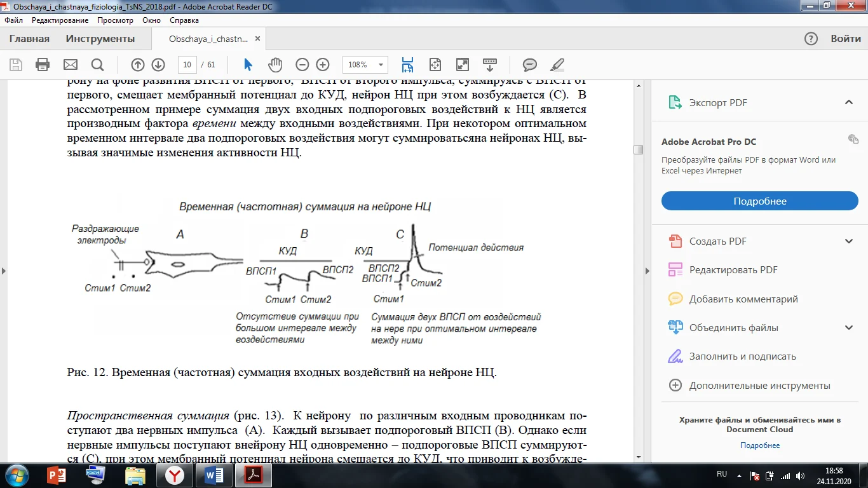
Task: Expand the Создать PDF section
Action: coord(848,241)
